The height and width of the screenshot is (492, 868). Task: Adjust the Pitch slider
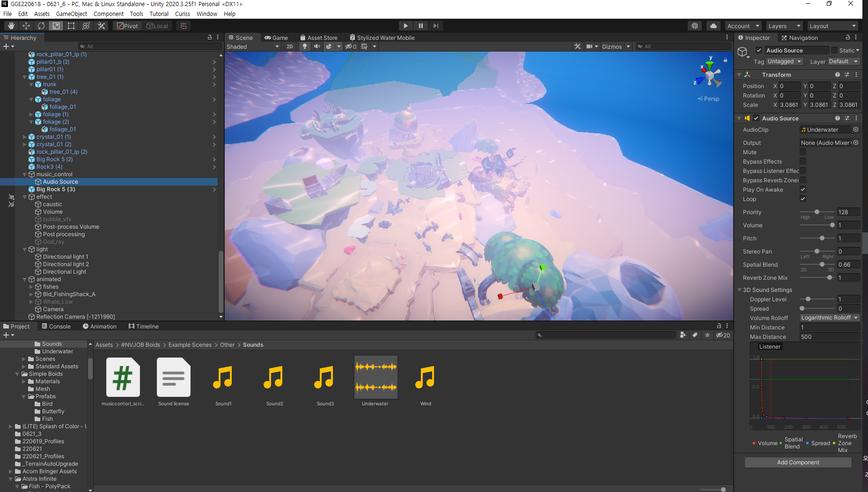click(x=817, y=238)
